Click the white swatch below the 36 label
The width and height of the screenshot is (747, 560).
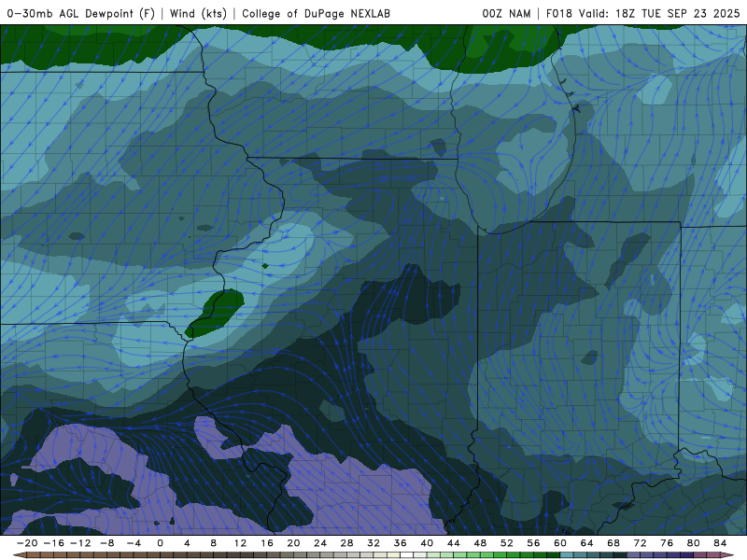[x=407, y=555]
